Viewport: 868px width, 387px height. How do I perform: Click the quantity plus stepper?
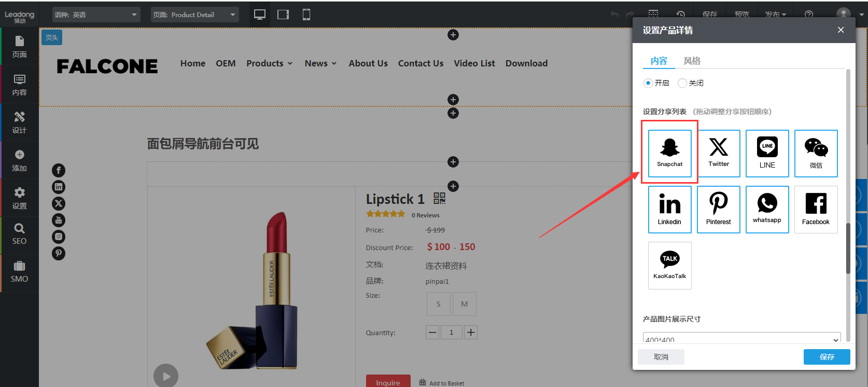point(470,333)
